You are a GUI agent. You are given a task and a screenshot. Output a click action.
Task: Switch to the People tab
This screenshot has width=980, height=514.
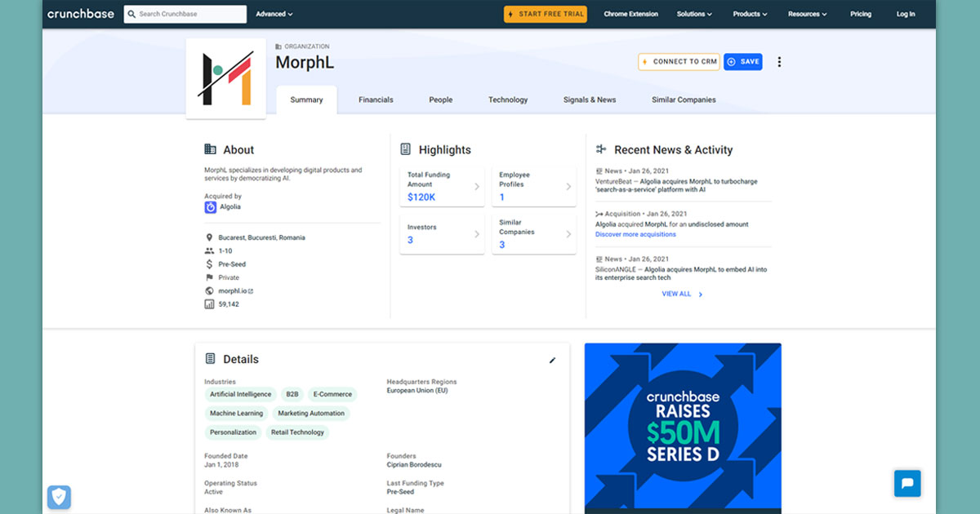point(441,100)
